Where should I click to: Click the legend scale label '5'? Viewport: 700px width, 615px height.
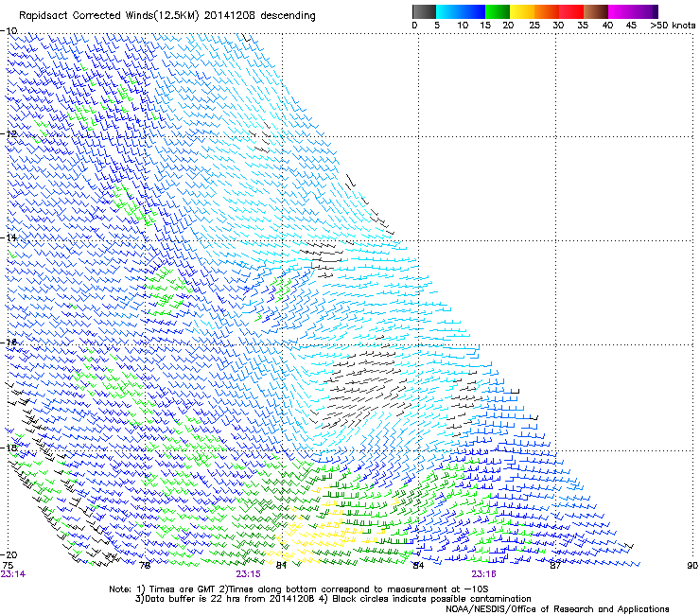pos(437,26)
